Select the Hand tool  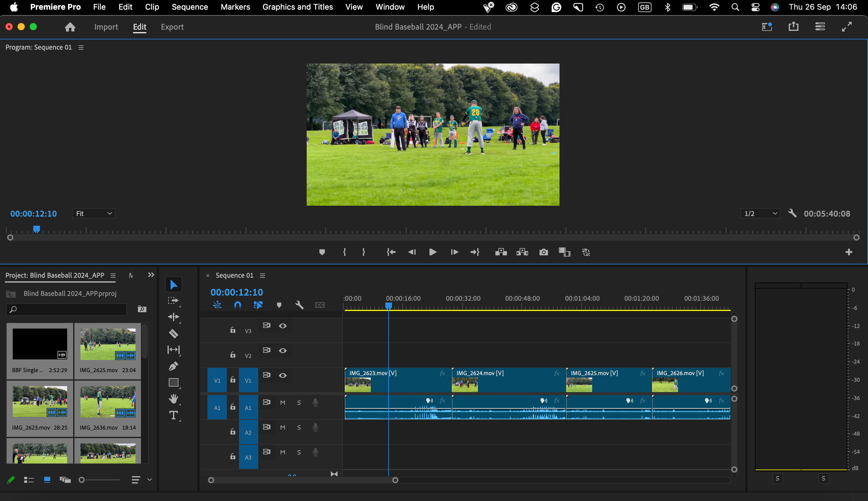[x=173, y=399]
